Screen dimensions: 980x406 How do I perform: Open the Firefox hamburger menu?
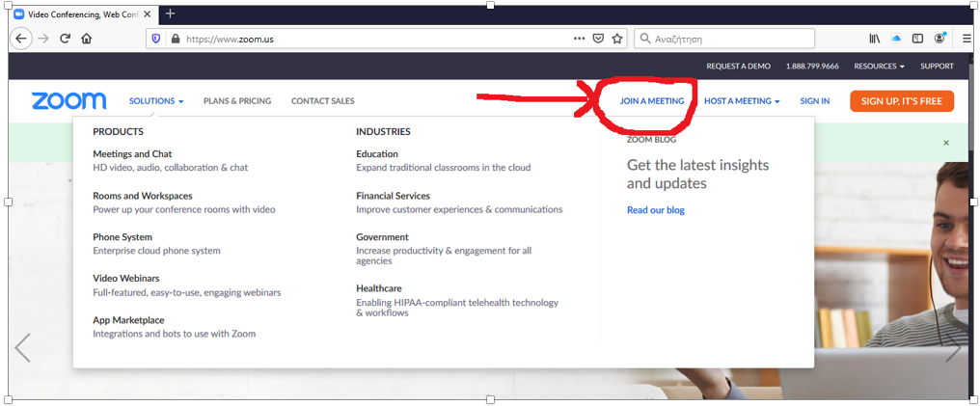(966, 39)
